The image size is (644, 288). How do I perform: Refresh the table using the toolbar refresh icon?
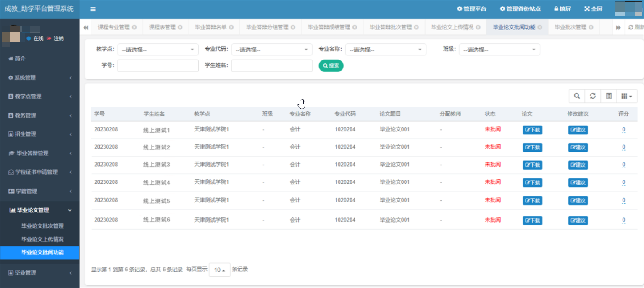(x=593, y=96)
